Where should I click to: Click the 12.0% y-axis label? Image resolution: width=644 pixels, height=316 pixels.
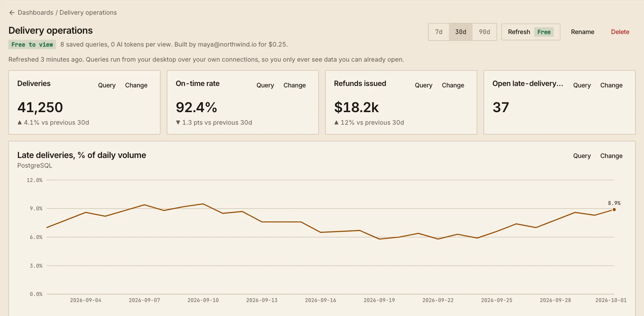click(x=34, y=180)
